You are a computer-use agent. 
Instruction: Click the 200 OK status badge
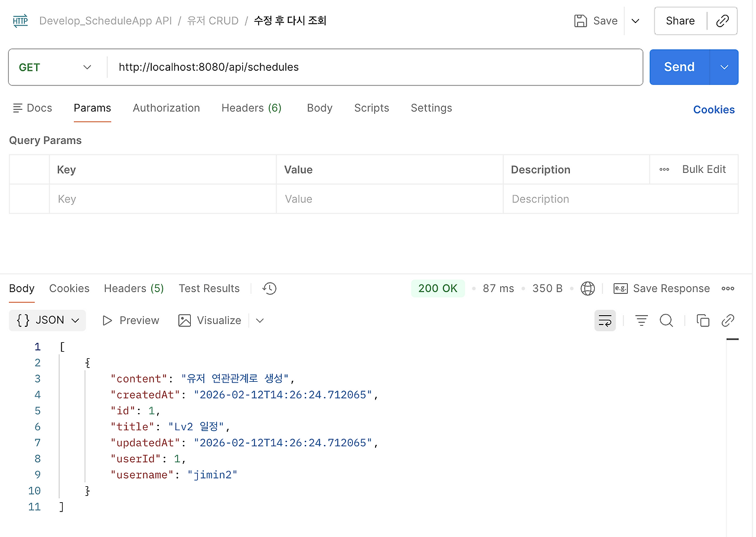coord(438,289)
